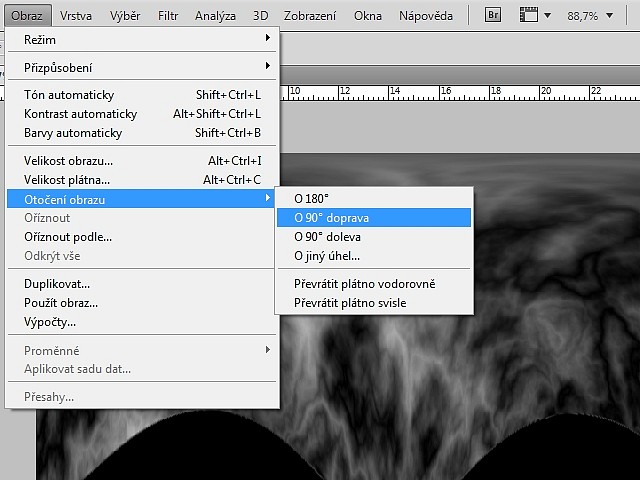Open Velikost obrazu dialog
The height and width of the screenshot is (480, 640).
pos(141,161)
